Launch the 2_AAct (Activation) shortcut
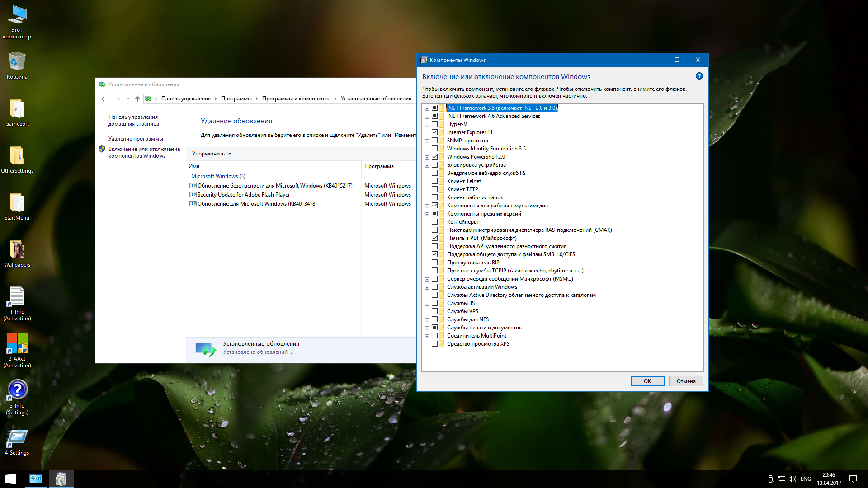 (x=17, y=351)
